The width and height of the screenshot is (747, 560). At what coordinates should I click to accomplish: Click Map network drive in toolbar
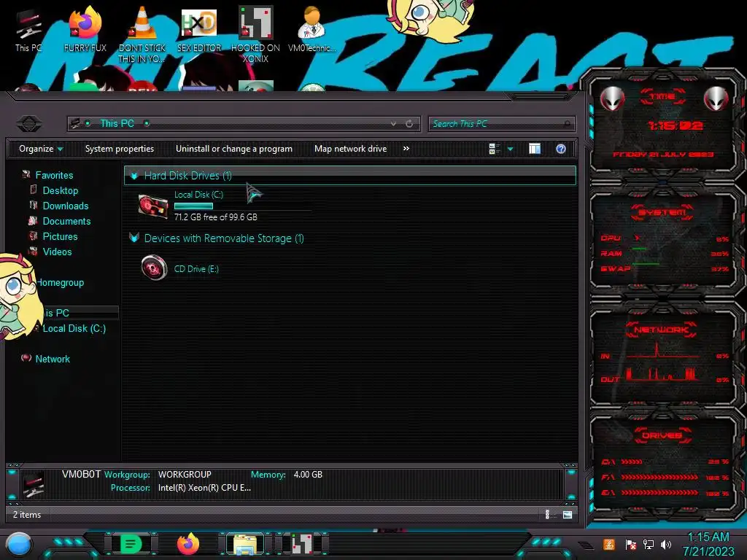351,149
